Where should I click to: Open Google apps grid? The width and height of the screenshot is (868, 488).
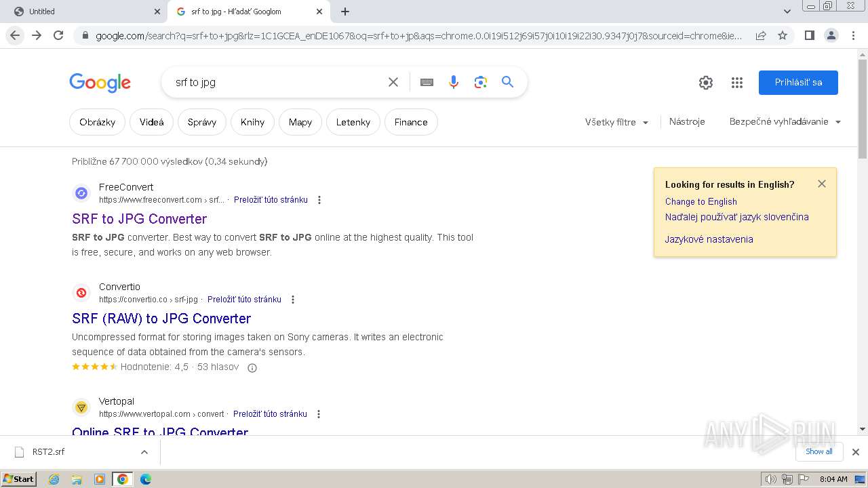click(x=737, y=83)
